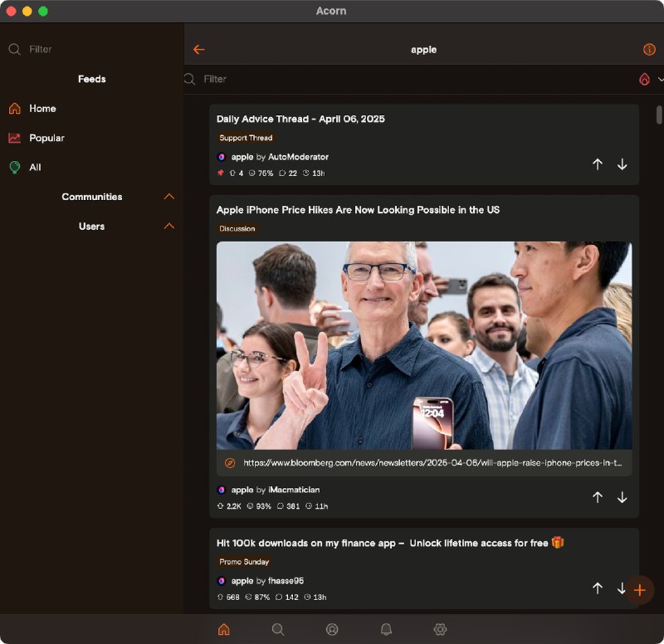The height and width of the screenshot is (644, 664).
Task: Click 381 comments count on iPhone post
Action: pos(288,506)
